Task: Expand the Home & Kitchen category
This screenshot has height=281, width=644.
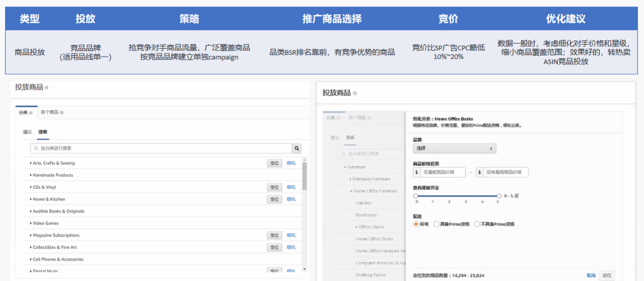Action: coord(31,199)
